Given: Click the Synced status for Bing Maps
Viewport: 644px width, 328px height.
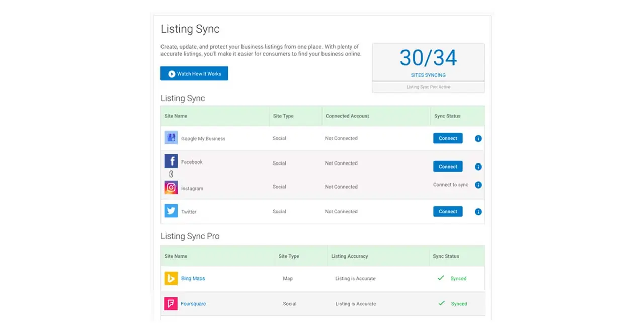Looking at the screenshot, I should click(458, 278).
